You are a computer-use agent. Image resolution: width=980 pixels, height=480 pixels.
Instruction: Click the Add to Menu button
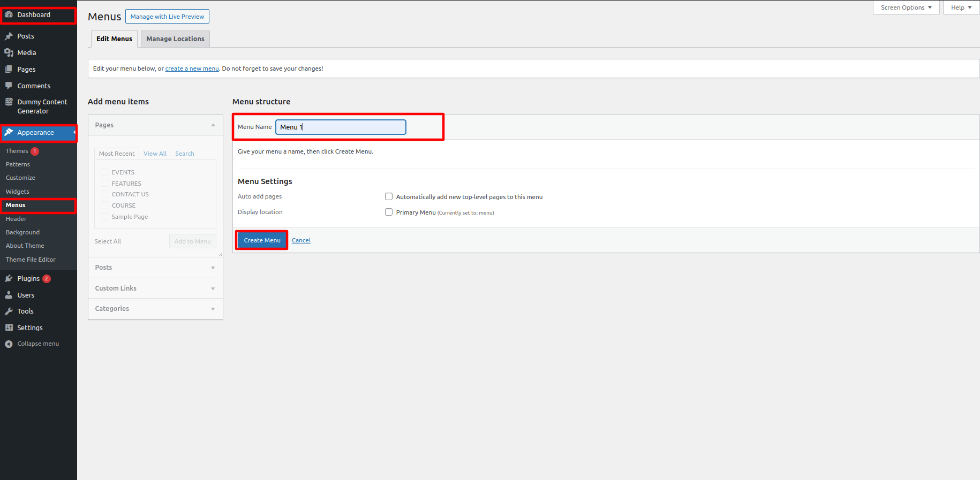193,241
